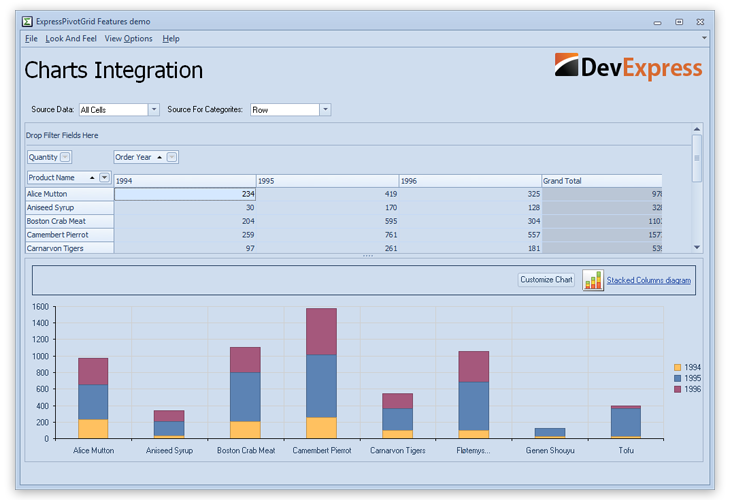Close the ExpressPivotGrid demo window

(700, 22)
